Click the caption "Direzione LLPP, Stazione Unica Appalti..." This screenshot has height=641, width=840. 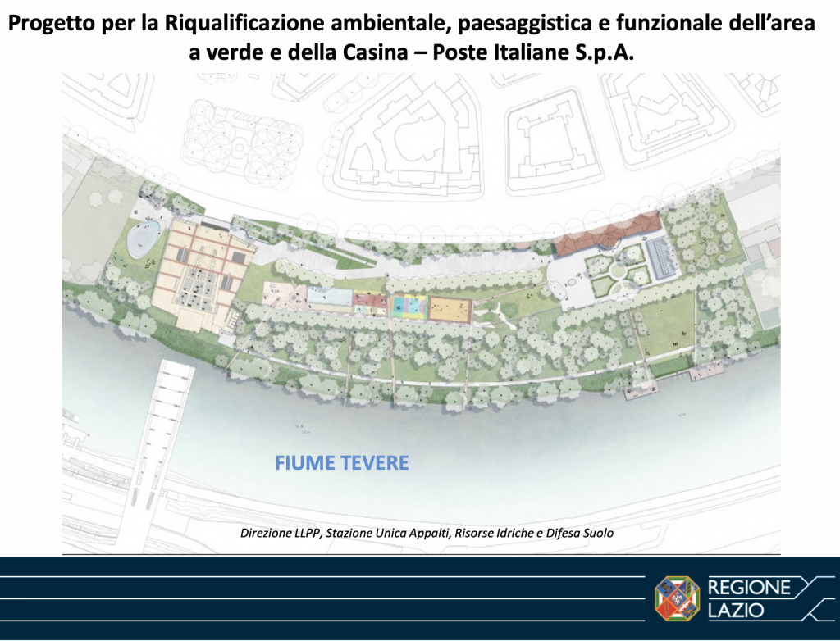427,533
